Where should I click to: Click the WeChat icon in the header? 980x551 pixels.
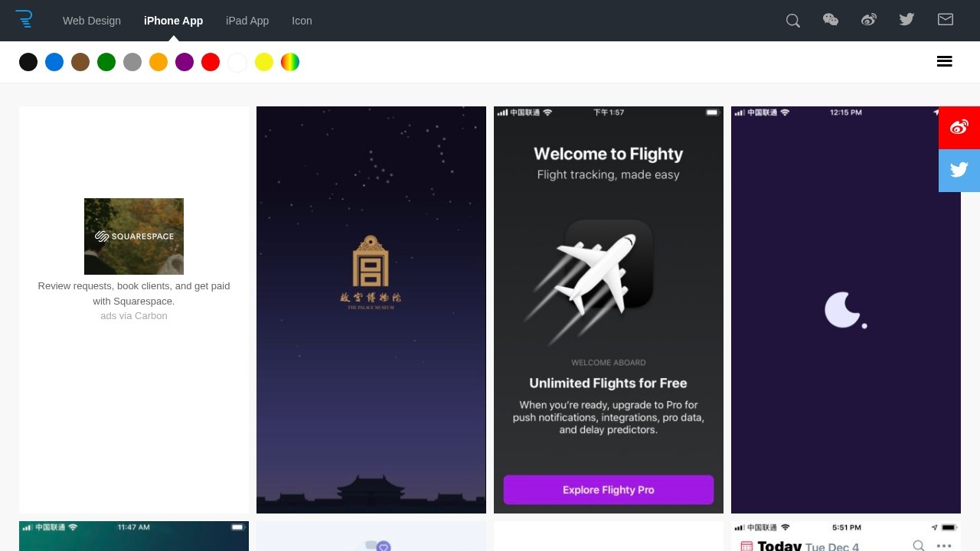(831, 20)
